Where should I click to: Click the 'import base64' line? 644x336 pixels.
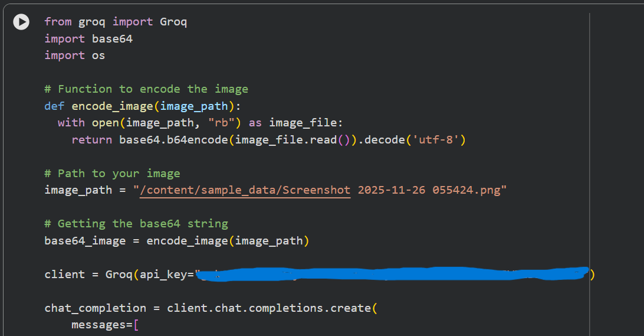coord(88,38)
